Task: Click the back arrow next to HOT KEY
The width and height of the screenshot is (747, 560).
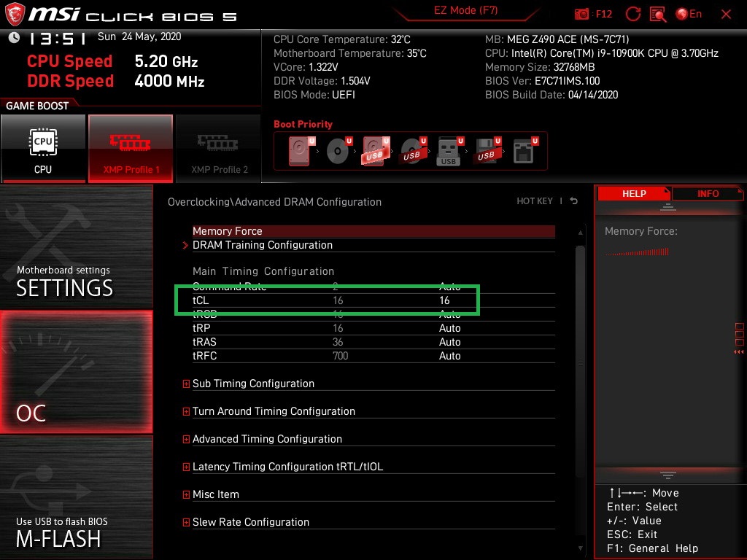Action: click(573, 201)
